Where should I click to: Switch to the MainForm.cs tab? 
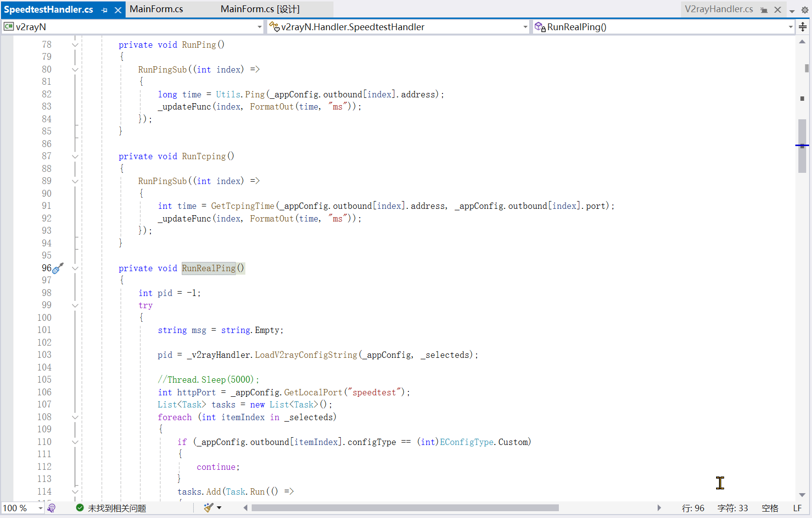pos(156,9)
